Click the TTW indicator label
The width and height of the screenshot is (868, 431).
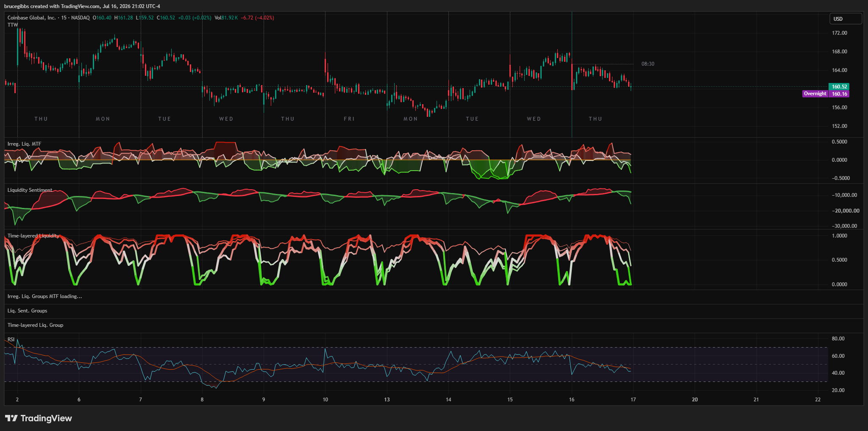(x=13, y=25)
